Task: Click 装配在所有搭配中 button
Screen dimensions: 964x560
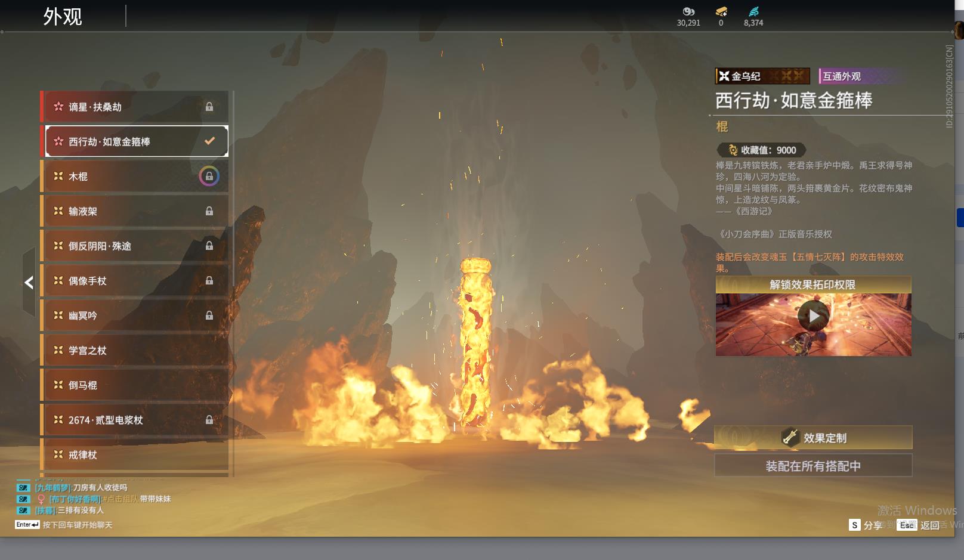Action: 813,466
